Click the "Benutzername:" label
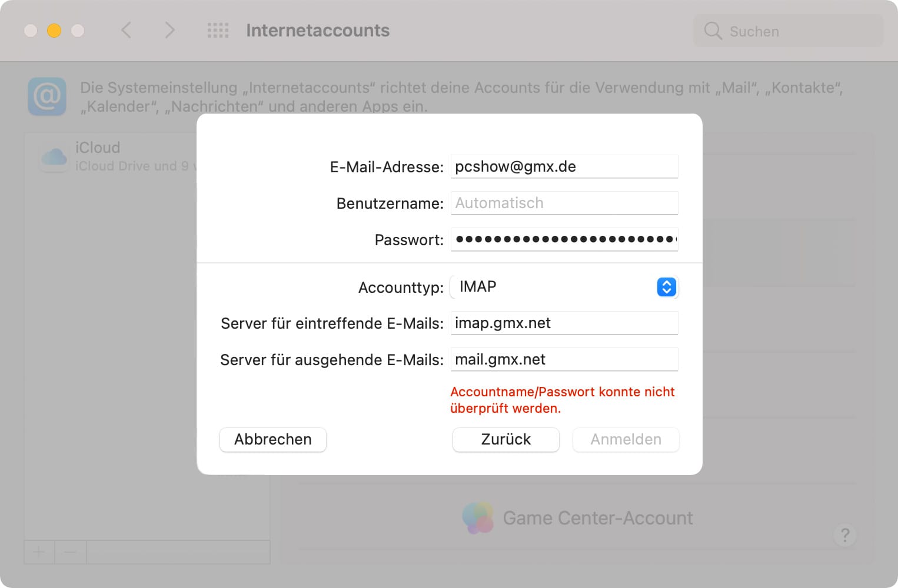 (390, 203)
